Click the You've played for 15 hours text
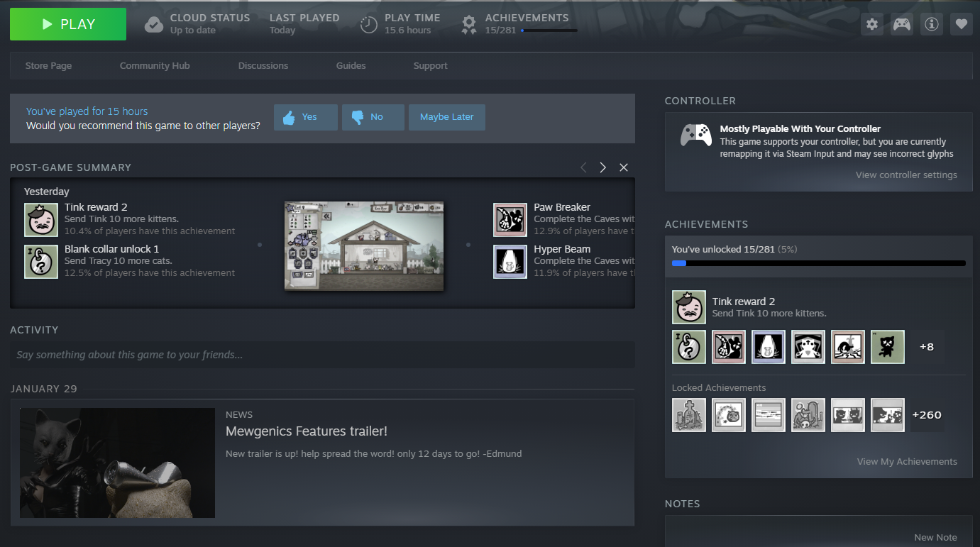 [x=87, y=111]
